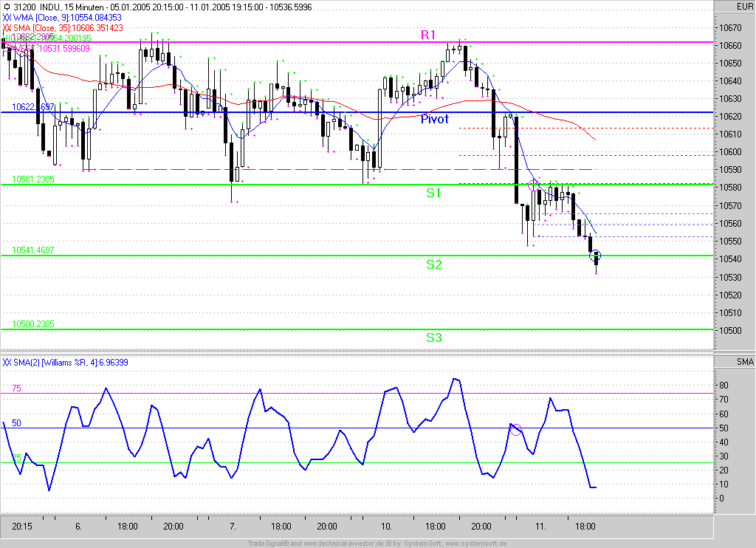This screenshot has height=548, width=756.
Task: Click the S1 support label
Action: (x=433, y=193)
